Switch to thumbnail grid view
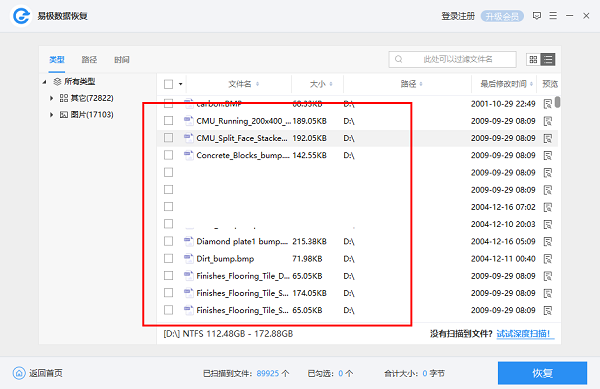The image size is (600, 389). pos(533,59)
